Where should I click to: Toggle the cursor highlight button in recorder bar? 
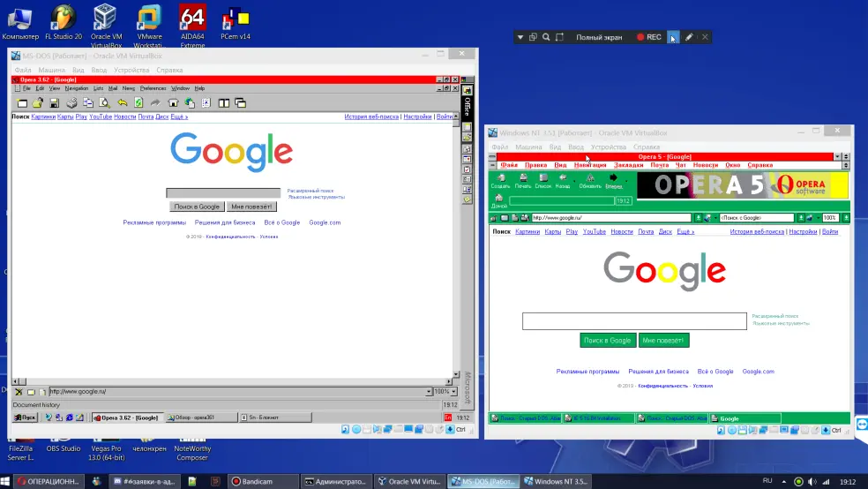click(x=672, y=37)
